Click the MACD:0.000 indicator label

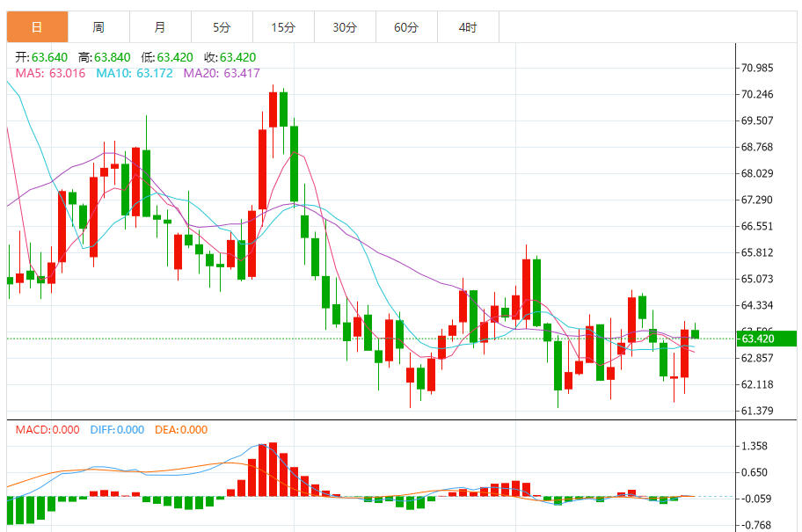[47, 430]
